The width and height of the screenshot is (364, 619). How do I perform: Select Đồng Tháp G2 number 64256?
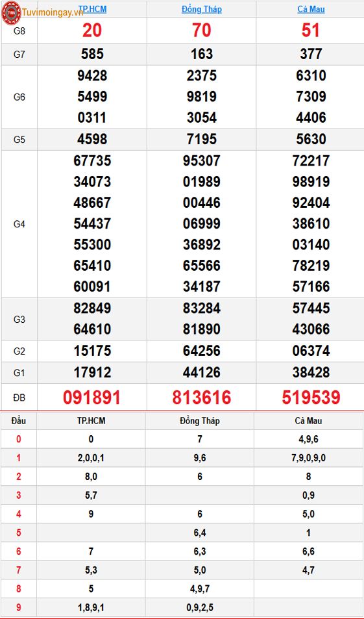(x=202, y=351)
